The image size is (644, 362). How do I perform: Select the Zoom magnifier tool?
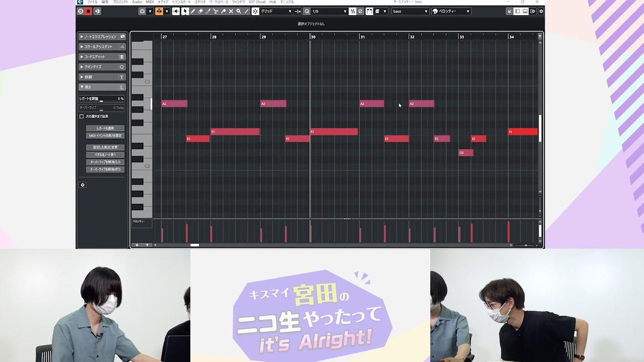tap(238, 11)
